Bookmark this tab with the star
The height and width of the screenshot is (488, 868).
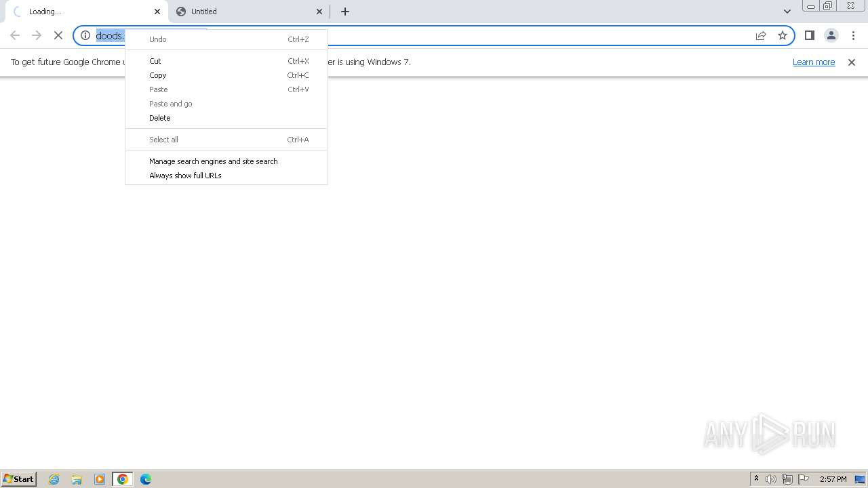[x=783, y=35]
